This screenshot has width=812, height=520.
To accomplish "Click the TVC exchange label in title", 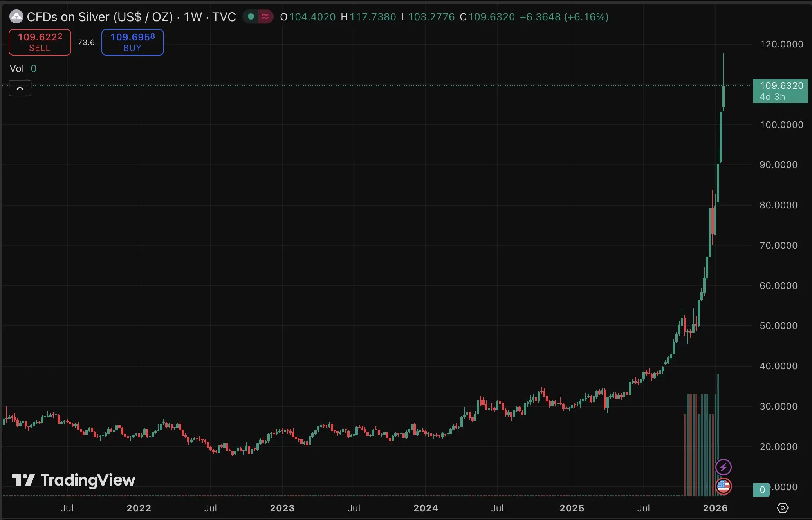I will point(224,17).
